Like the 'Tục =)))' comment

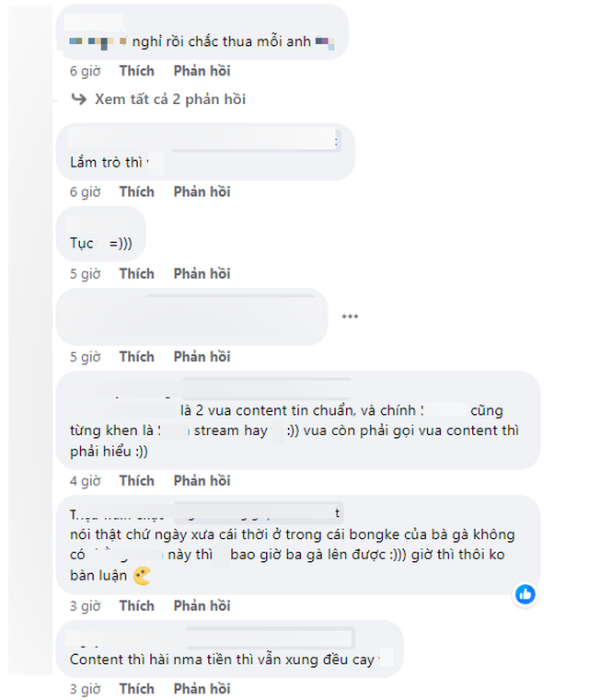[x=136, y=273]
